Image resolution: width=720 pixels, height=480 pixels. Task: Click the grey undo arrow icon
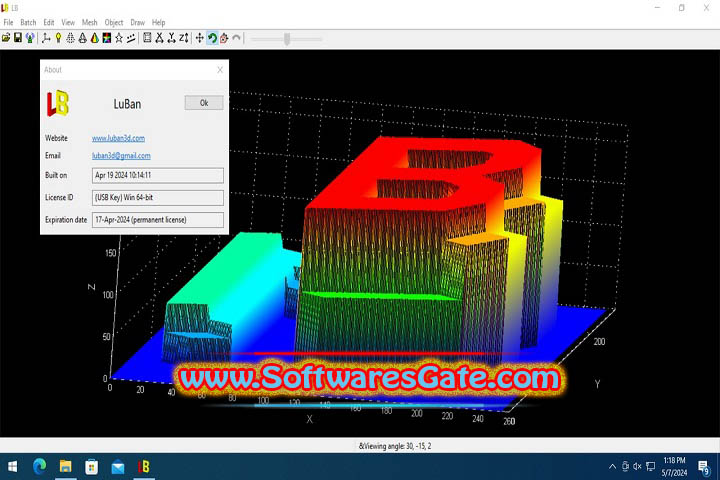(236, 38)
